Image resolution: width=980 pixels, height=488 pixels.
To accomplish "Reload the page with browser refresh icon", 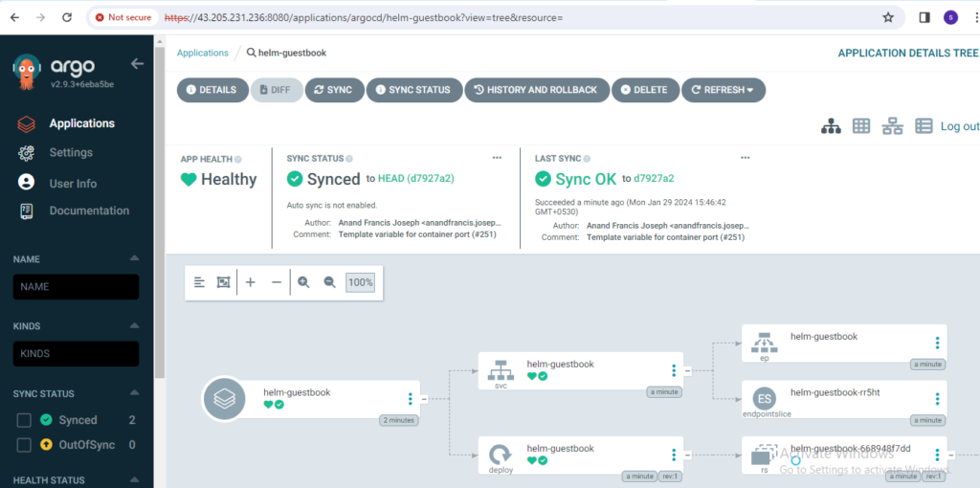I will pyautogui.click(x=67, y=17).
